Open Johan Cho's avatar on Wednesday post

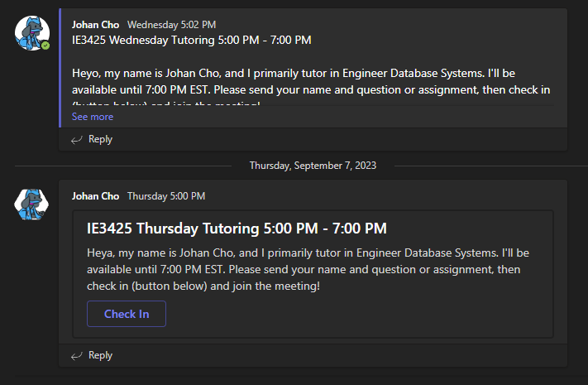tap(32, 32)
